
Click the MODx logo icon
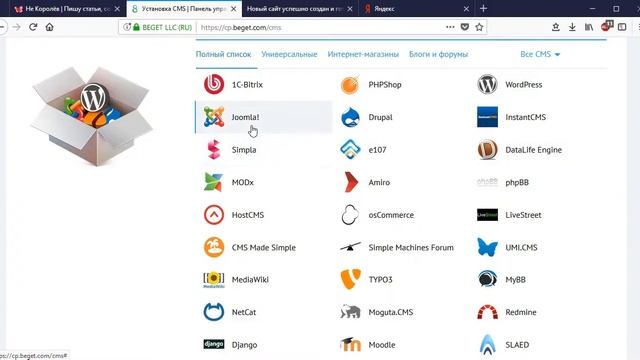click(214, 182)
